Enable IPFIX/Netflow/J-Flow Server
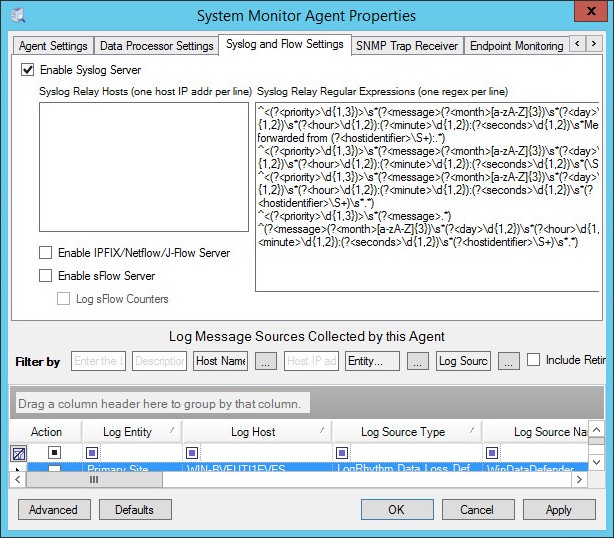This screenshot has height=538, width=614. pos(45,253)
